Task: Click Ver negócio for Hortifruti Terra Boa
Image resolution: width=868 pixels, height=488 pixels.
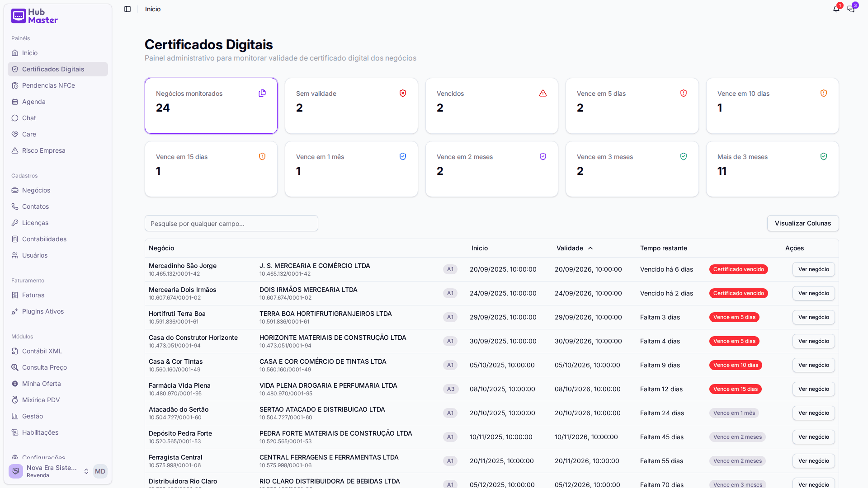Action: point(813,317)
